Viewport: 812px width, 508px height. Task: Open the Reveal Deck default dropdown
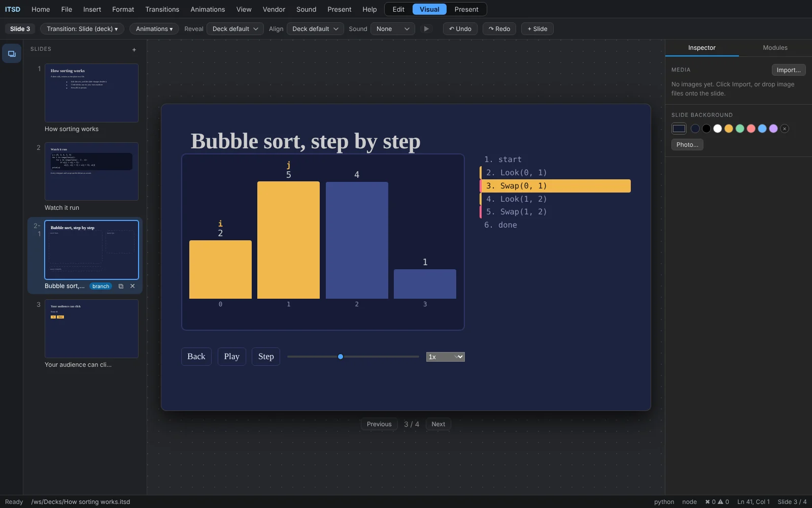coord(235,29)
